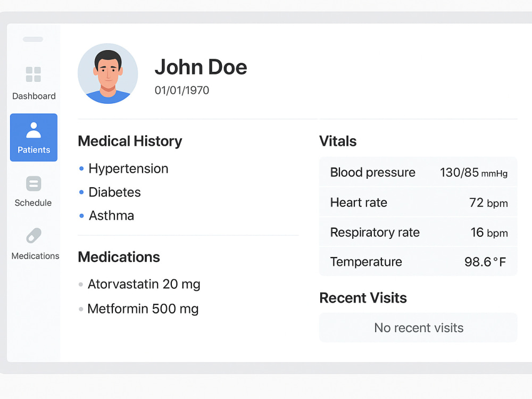The width and height of the screenshot is (532, 399).
Task: Open the Schedule calendar icon
Action: pyautogui.click(x=34, y=184)
